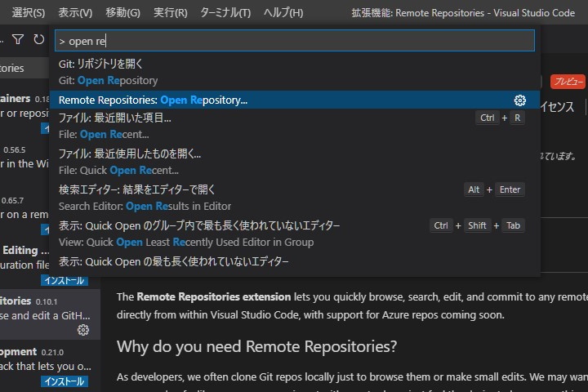588x392 pixels.
Task: Select Search Editor: Open Results in Editor
Action: pos(295,198)
